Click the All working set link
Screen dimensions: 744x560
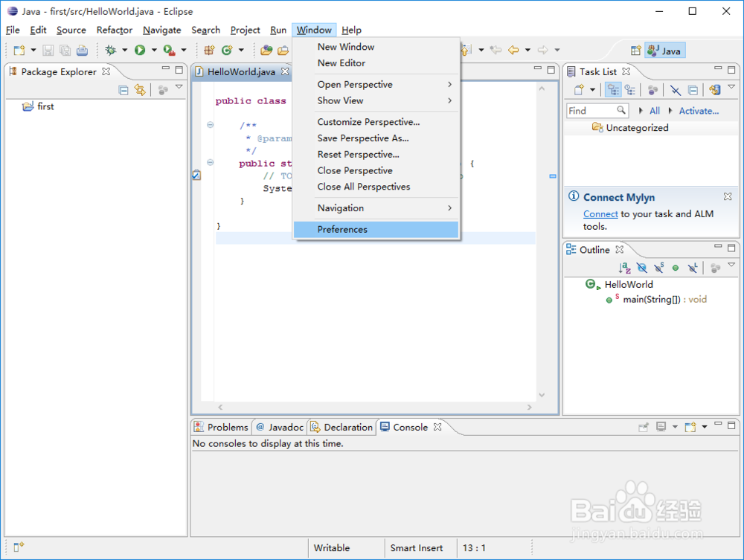coord(654,111)
